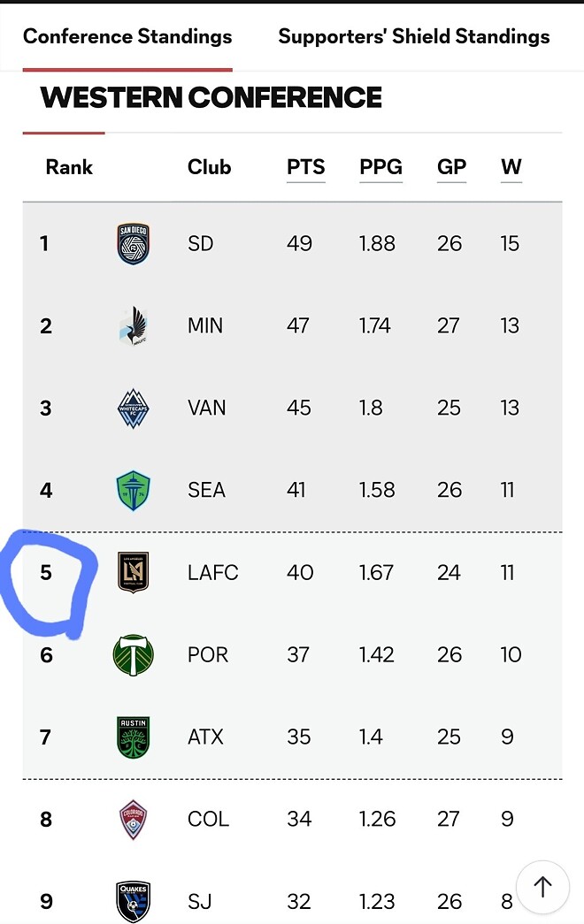584x924 pixels.
Task: Click the Portland Timbers logo
Action: (x=134, y=655)
